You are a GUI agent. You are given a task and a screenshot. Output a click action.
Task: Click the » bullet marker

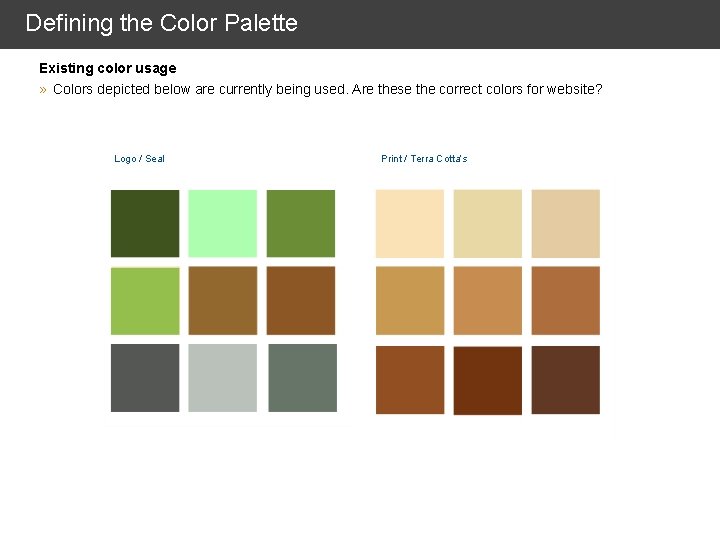[43, 90]
